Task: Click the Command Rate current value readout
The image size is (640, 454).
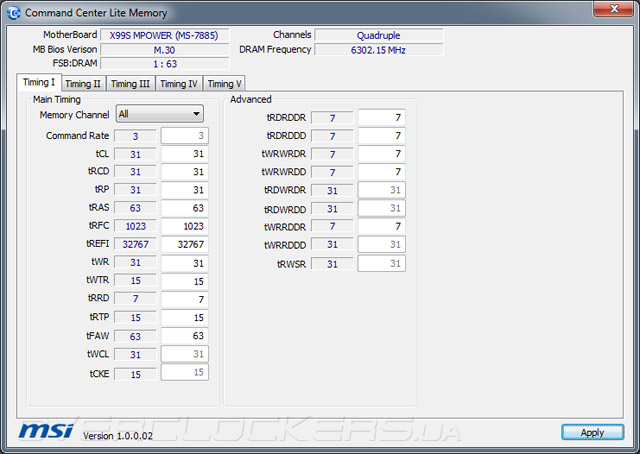Action: tap(135, 136)
